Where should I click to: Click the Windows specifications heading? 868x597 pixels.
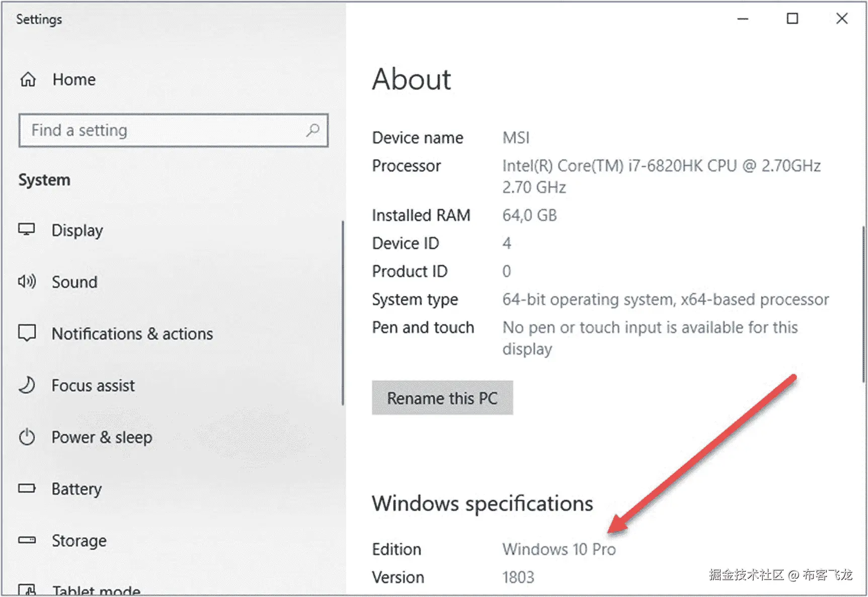[x=483, y=504]
